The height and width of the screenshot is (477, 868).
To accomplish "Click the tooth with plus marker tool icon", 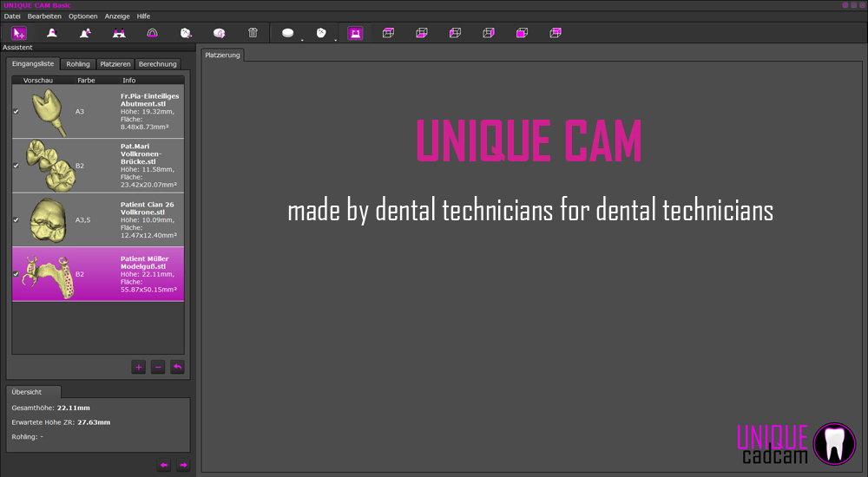I will pos(85,33).
